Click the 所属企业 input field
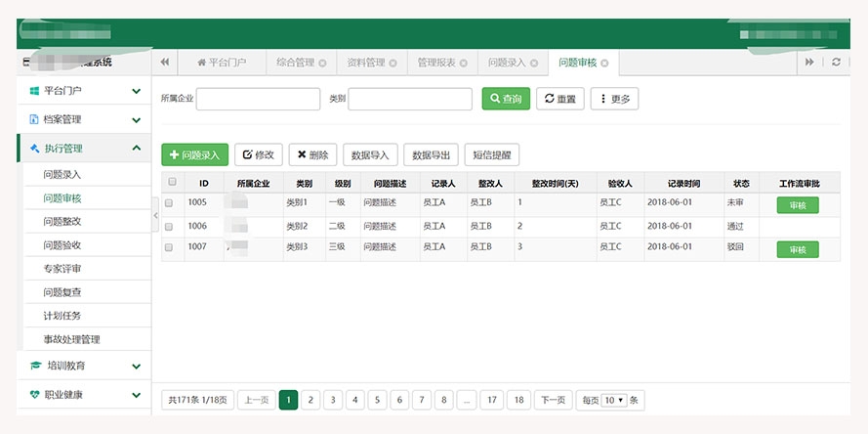This screenshot has width=868, height=434. [259, 99]
